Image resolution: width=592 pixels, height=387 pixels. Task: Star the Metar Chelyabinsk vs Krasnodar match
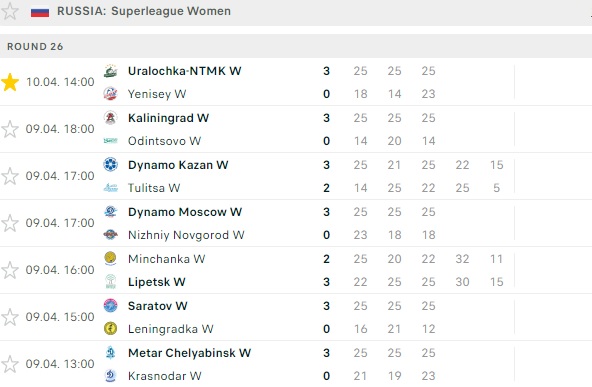point(10,364)
